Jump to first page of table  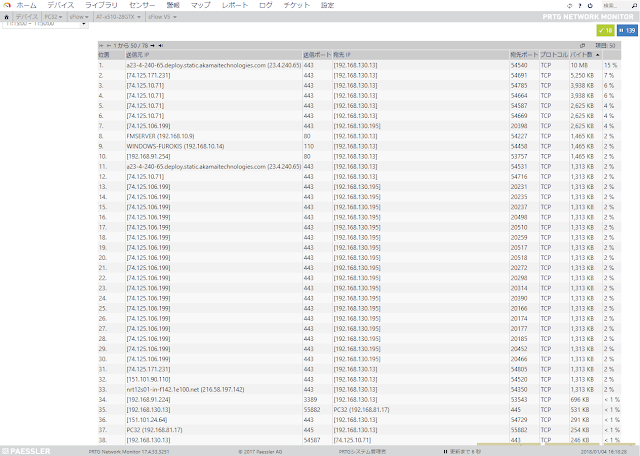(x=101, y=46)
